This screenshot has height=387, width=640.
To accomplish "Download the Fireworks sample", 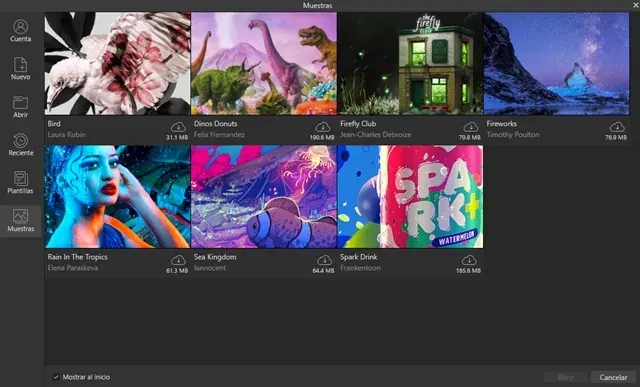I will 617,127.
